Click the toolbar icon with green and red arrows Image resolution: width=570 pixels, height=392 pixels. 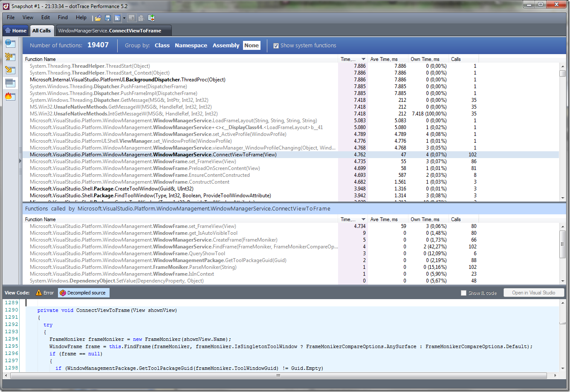point(151,18)
